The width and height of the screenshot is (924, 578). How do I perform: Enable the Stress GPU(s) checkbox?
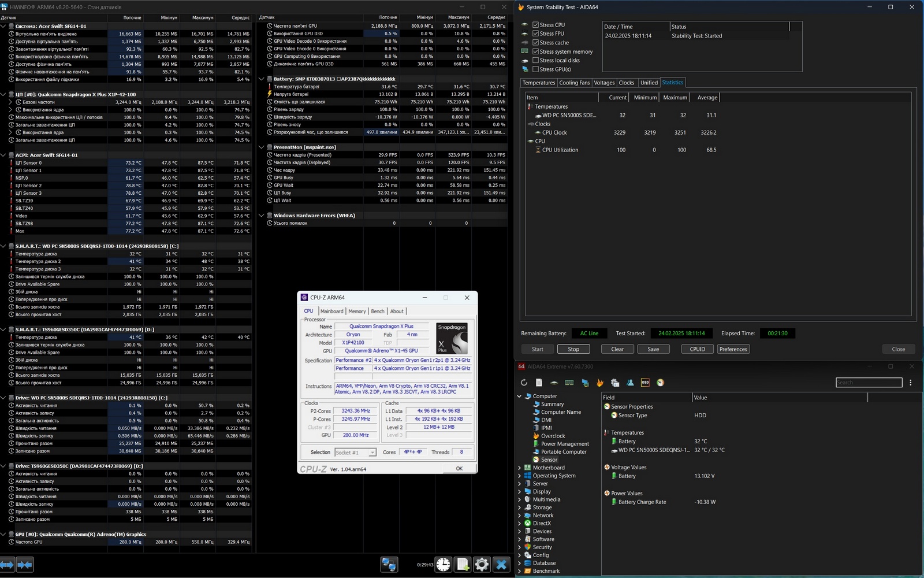(535, 69)
